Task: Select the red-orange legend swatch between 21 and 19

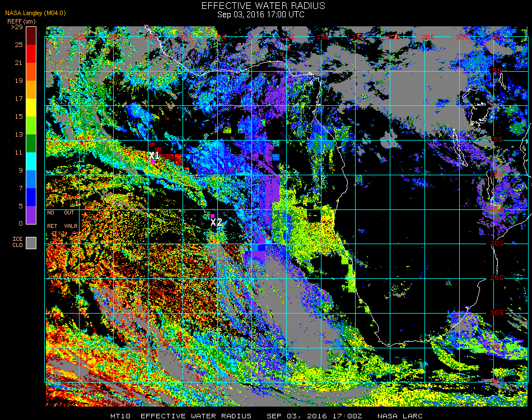Action: point(31,72)
